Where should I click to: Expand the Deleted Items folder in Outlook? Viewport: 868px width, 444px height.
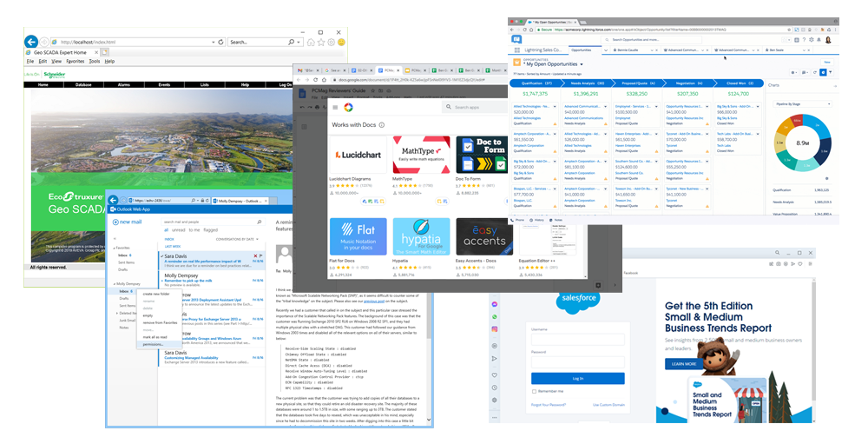click(x=117, y=313)
